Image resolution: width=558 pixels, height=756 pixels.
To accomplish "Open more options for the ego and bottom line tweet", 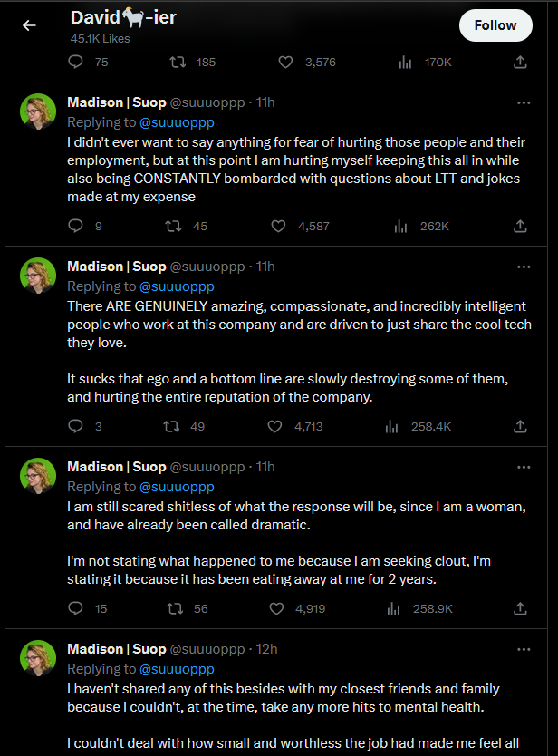I will pyautogui.click(x=524, y=267).
